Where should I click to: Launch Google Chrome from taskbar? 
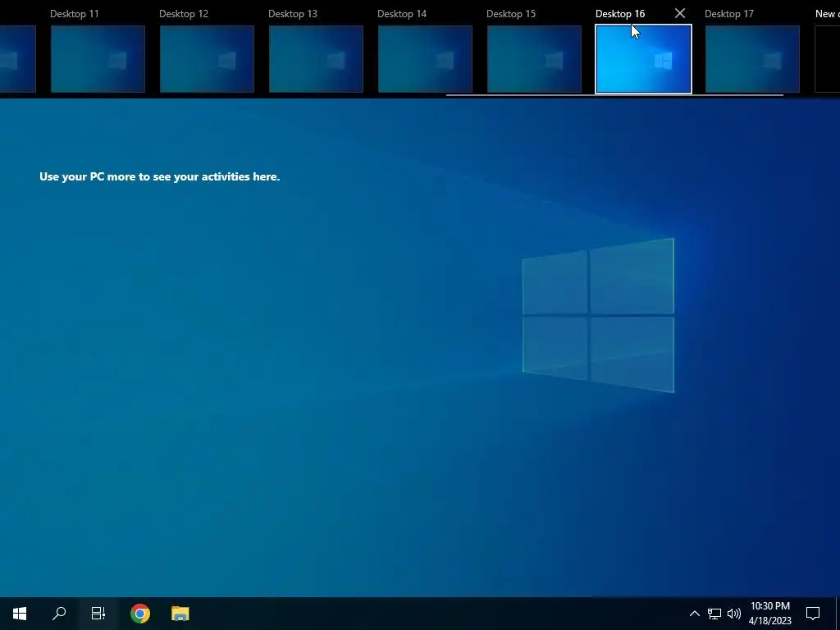click(x=139, y=614)
